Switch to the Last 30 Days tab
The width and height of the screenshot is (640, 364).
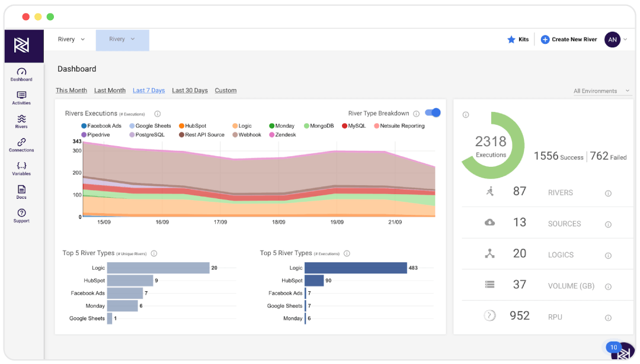(190, 90)
